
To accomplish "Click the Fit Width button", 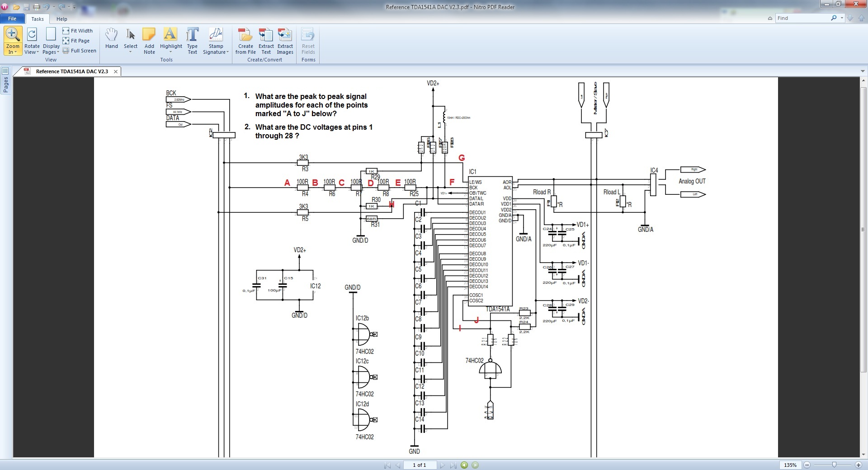I will point(78,31).
